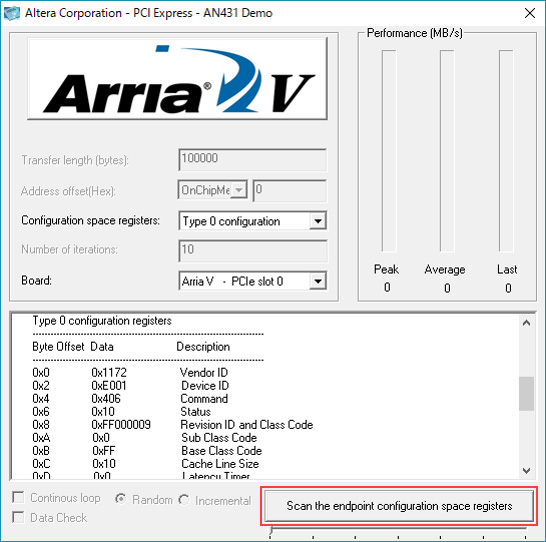
Task: Click the 'Board:' label
Action: click(x=36, y=280)
